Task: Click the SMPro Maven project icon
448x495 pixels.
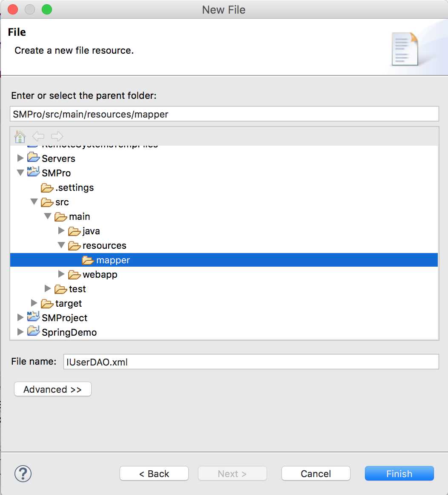Action: [34, 173]
